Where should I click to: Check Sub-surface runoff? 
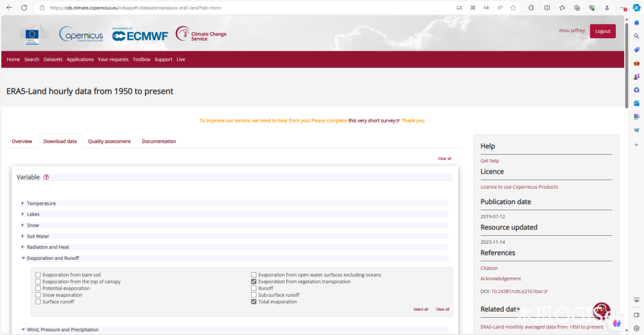(x=254, y=294)
